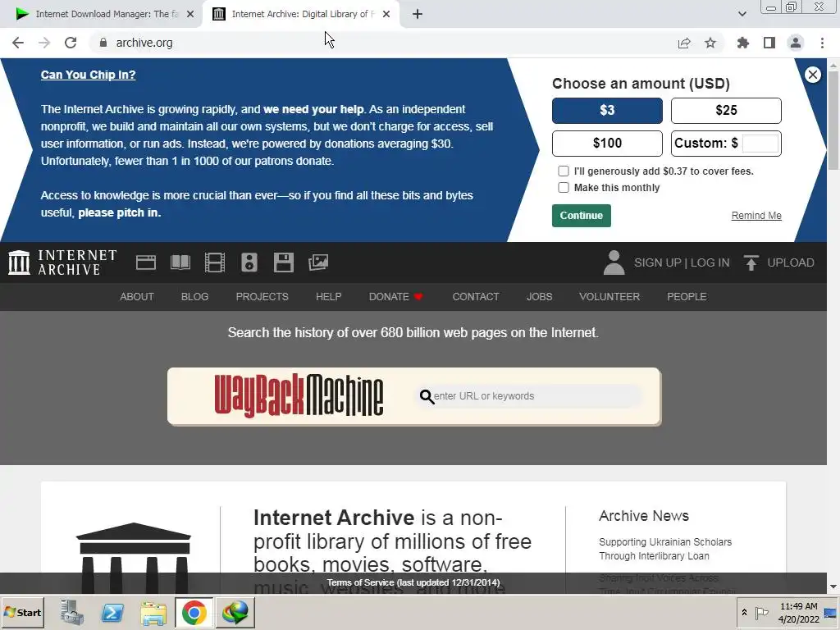Open the Video film-strip icon
The image size is (840, 630).
click(x=215, y=262)
